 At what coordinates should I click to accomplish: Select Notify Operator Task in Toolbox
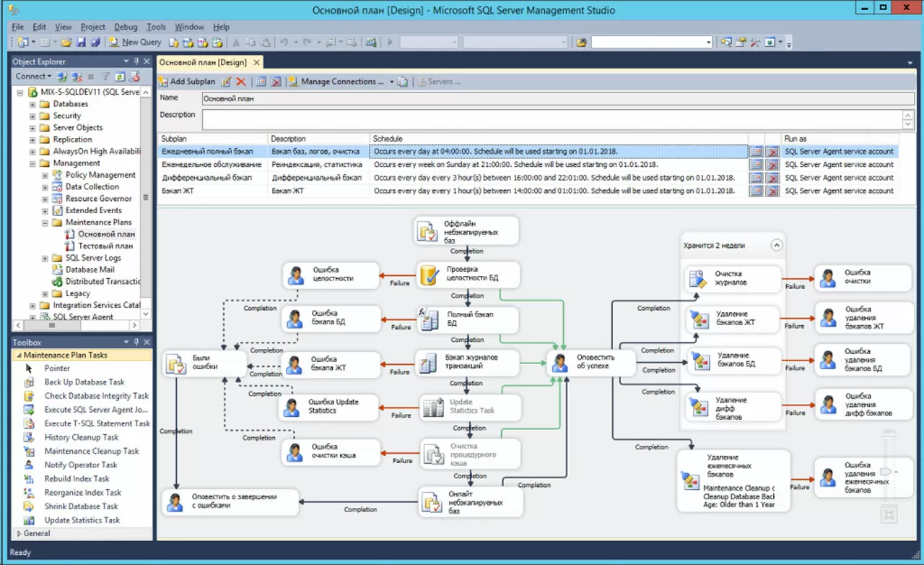(x=81, y=465)
